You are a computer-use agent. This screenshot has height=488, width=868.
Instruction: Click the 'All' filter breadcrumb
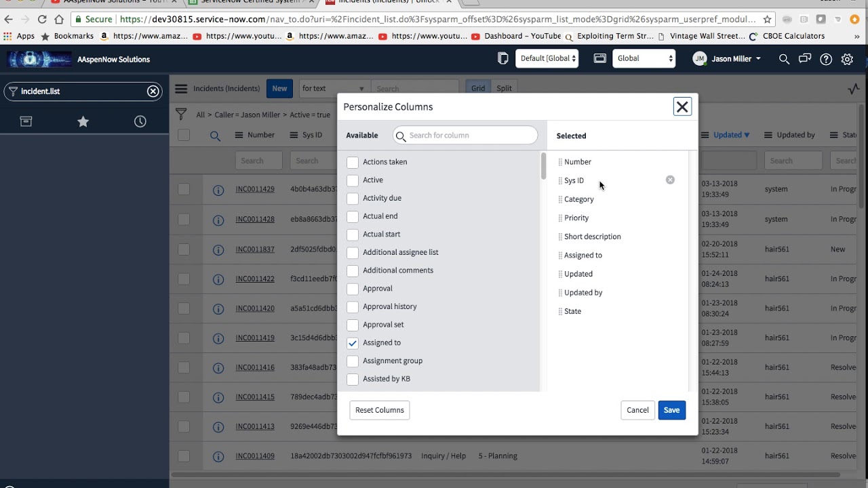tap(201, 115)
